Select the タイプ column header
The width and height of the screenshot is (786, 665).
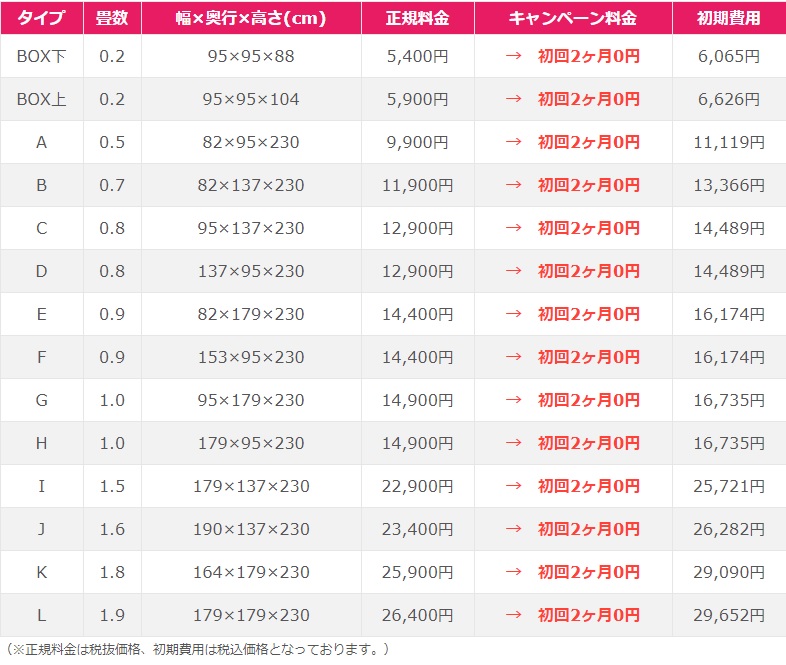42,18
